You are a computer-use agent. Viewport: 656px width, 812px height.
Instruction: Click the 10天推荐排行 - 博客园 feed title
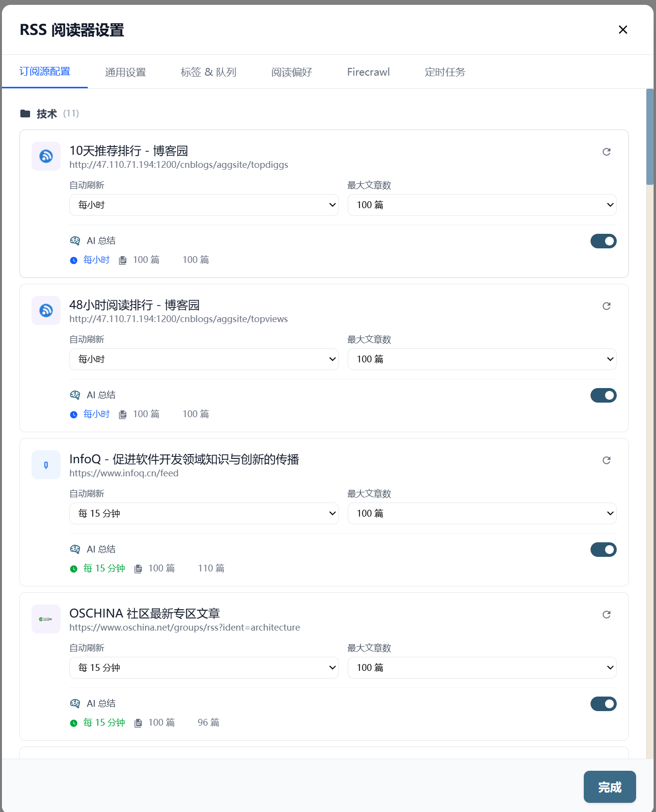[128, 151]
